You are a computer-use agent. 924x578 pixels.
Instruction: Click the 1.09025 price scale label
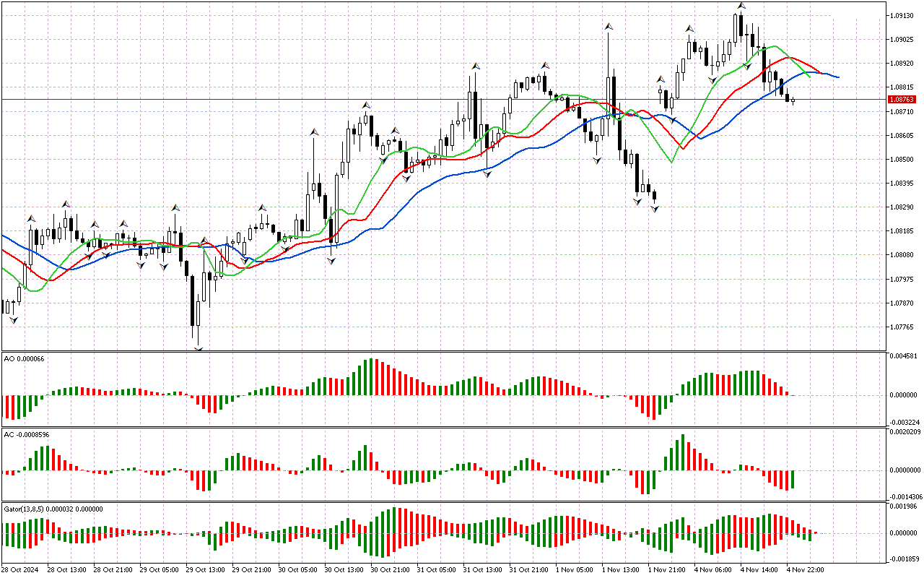[x=902, y=40]
